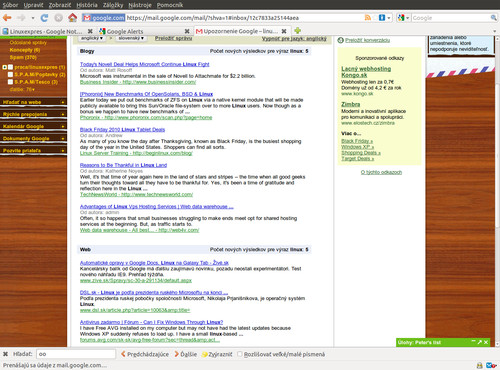This screenshot has height=370, width=500.
Task: Close the Google Alerts tab
Action: click(x=187, y=31)
